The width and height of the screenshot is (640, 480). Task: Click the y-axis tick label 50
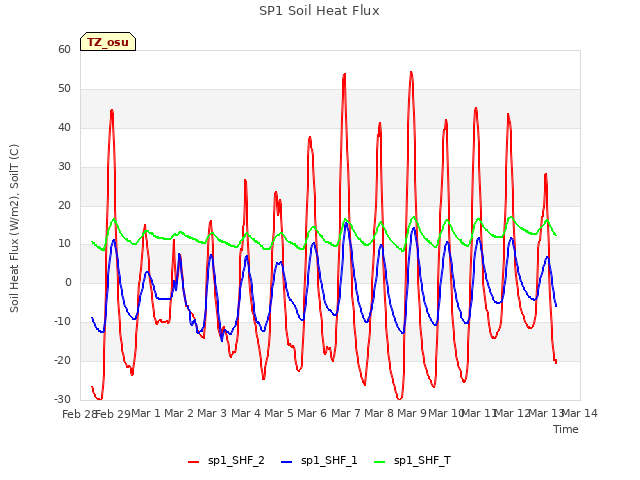64,89
